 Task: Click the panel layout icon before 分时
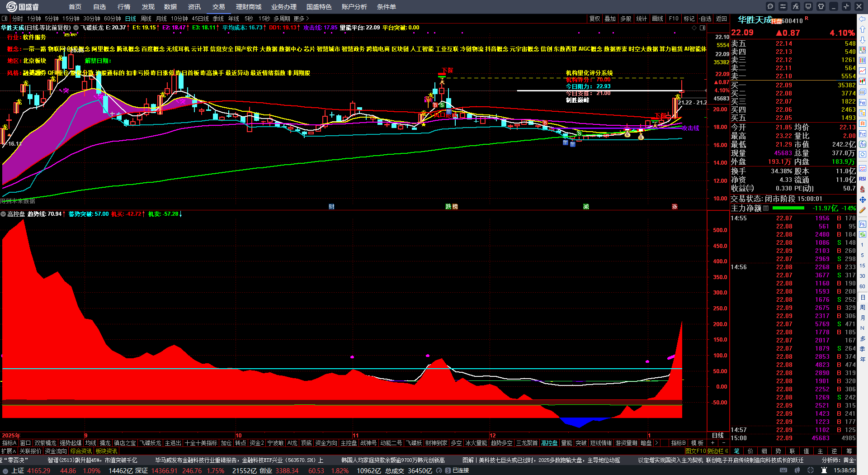tap(5, 19)
